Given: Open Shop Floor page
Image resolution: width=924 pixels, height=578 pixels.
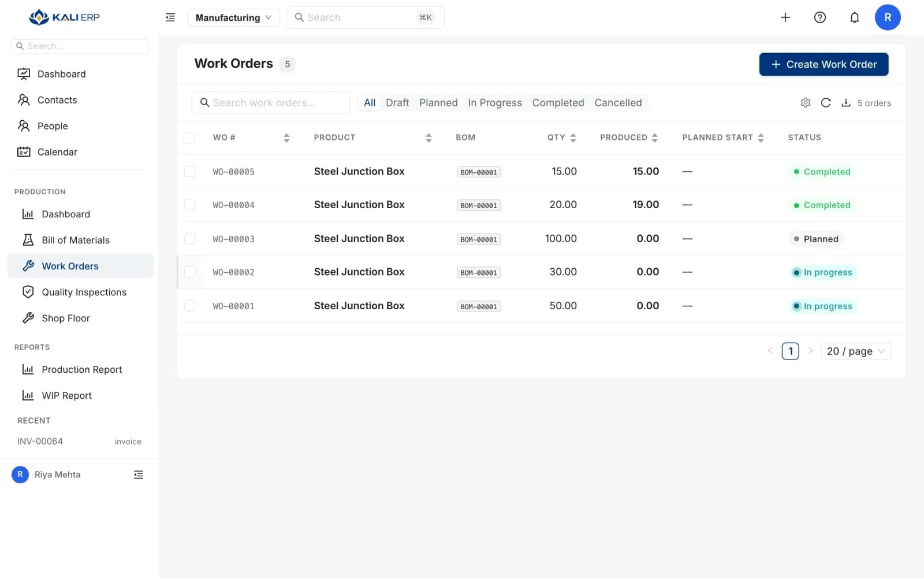Looking at the screenshot, I should [81, 318].
